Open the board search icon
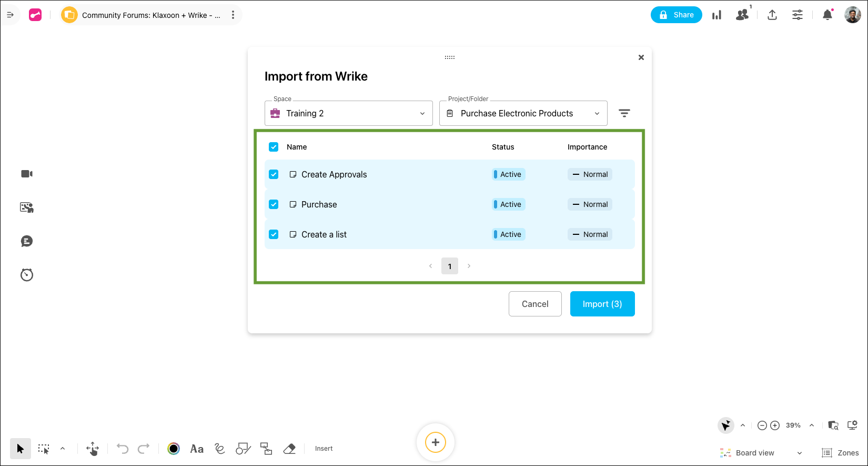The width and height of the screenshot is (868, 466). pyautogui.click(x=833, y=425)
